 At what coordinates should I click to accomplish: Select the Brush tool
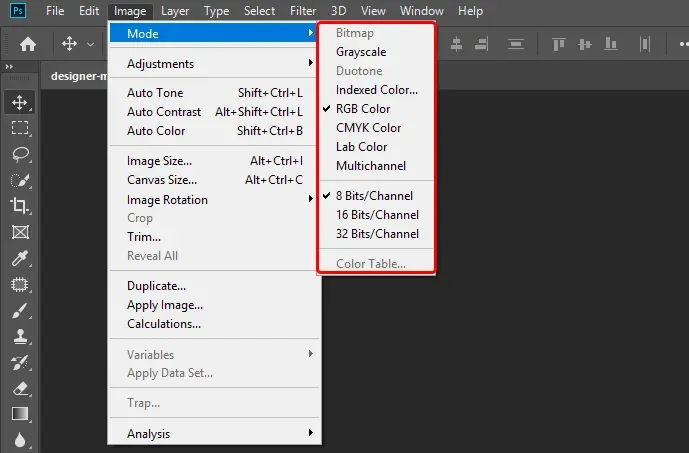coord(20,311)
